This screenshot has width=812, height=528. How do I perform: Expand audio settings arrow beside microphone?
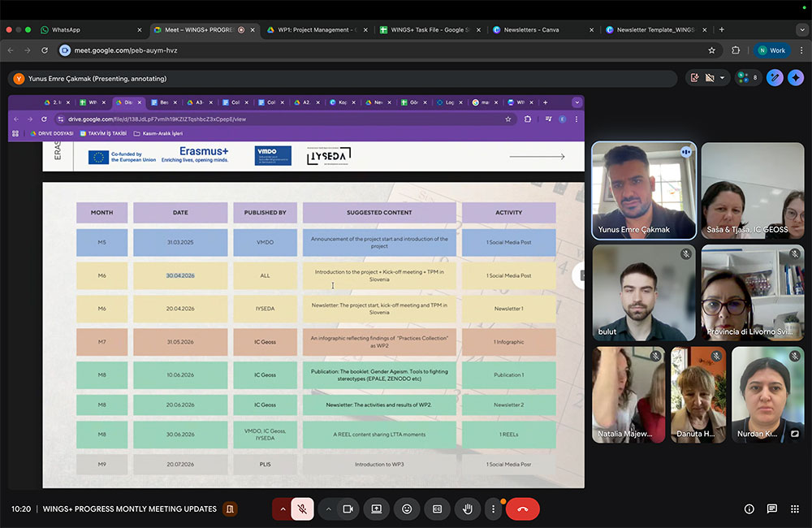(x=283, y=509)
